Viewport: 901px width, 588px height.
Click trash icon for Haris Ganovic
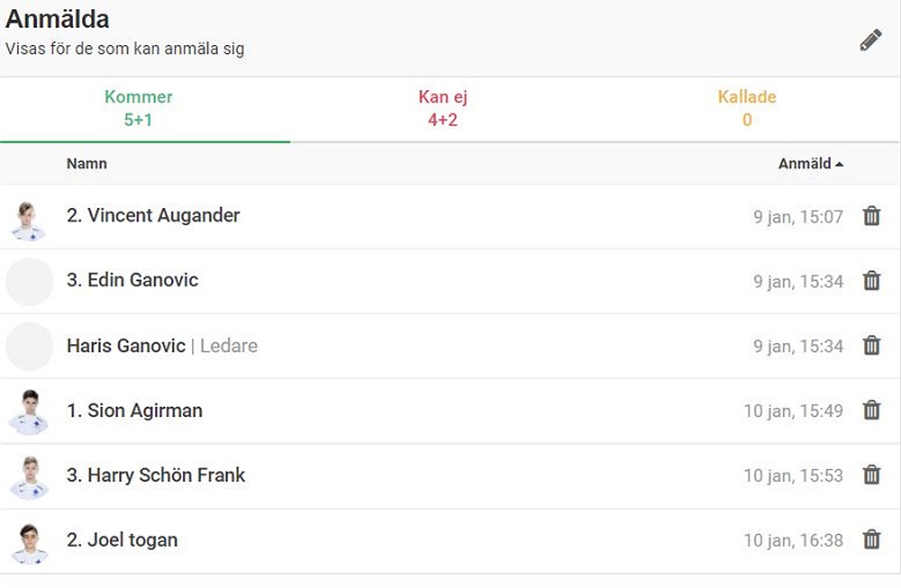click(871, 346)
